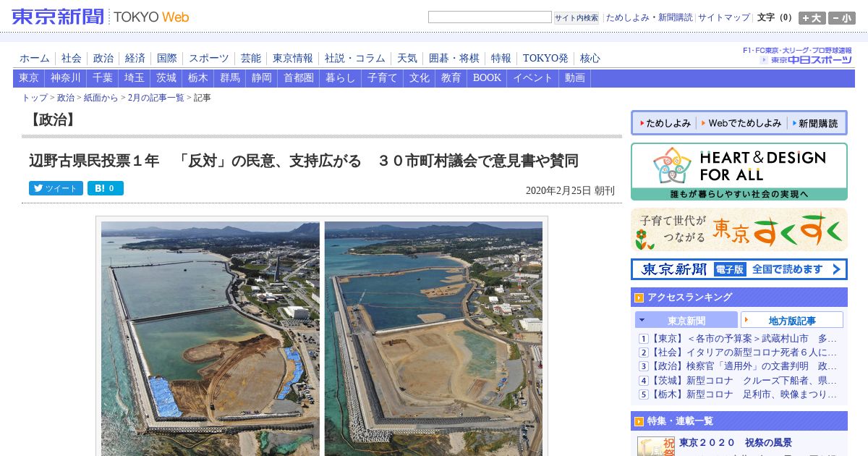The height and width of the screenshot is (456, 868).
Task: Select 千葉 regional tab
Action: click(x=103, y=78)
